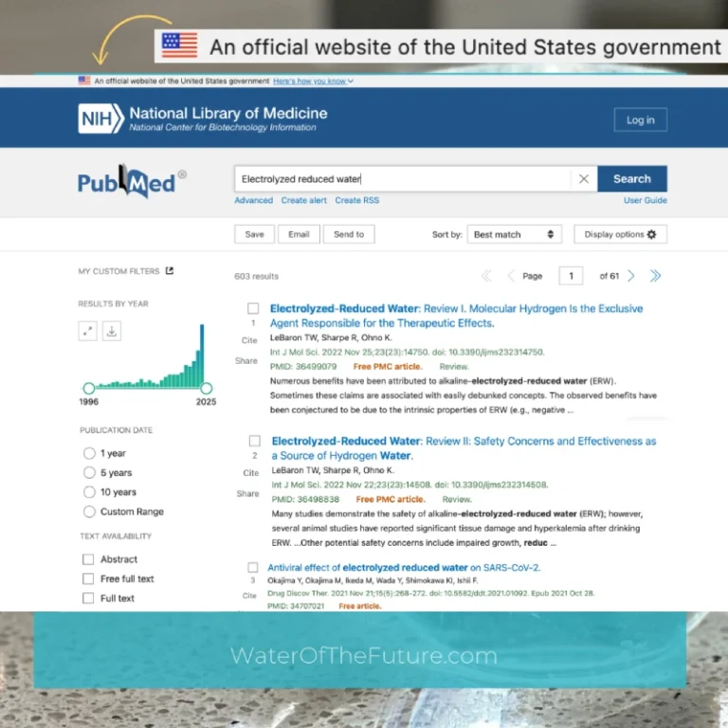
Task: Click the US flag icon in banner
Action: pos(84,81)
